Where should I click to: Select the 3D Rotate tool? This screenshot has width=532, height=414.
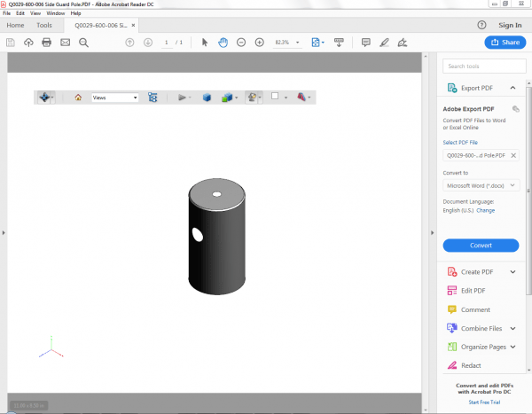(44, 98)
